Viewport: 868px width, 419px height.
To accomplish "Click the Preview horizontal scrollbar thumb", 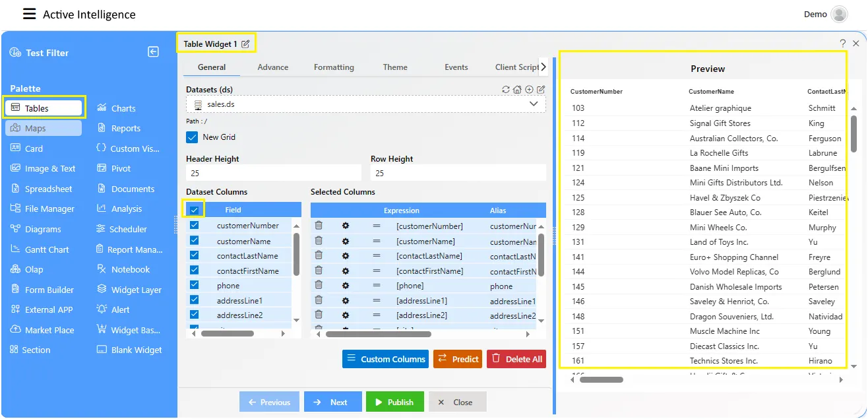I will tap(602, 380).
